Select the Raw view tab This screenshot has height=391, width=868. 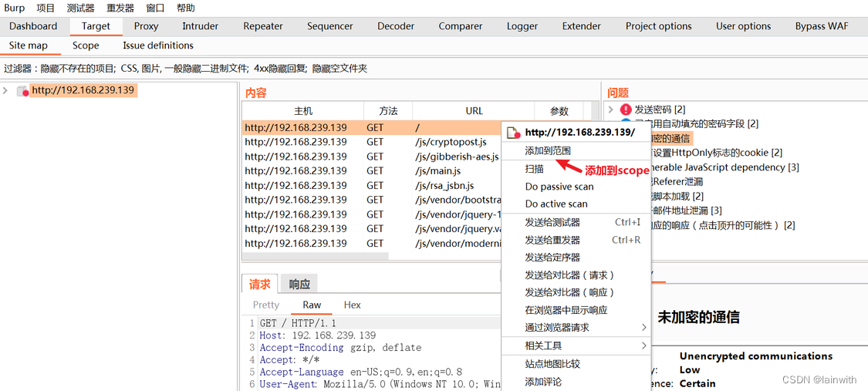(312, 305)
